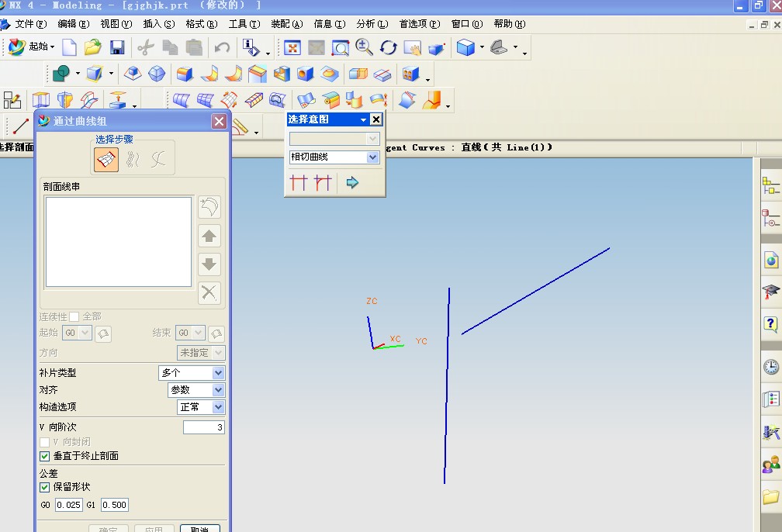
Task: Click the Line curve tool
Action: [20, 126]
